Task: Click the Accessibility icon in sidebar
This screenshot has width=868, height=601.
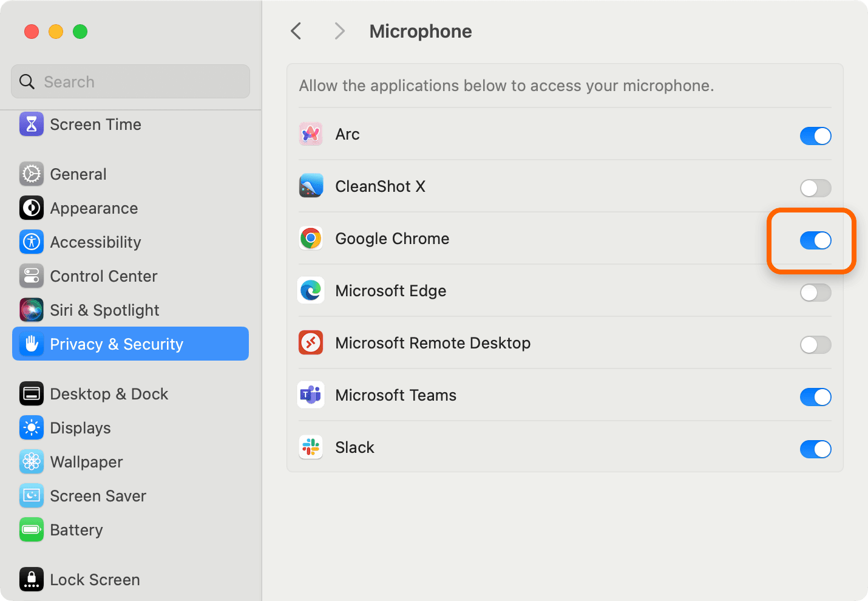Action: [x=32, y=242]
